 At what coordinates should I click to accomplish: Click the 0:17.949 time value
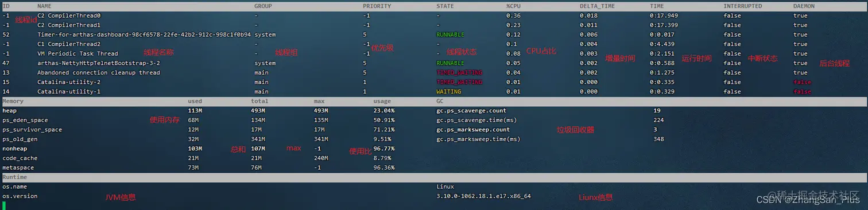[664, 15]
